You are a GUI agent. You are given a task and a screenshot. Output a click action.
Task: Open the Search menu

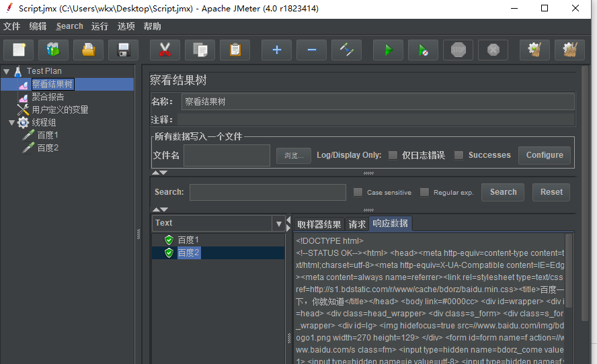pyautogui.click(x=70, y=26)
